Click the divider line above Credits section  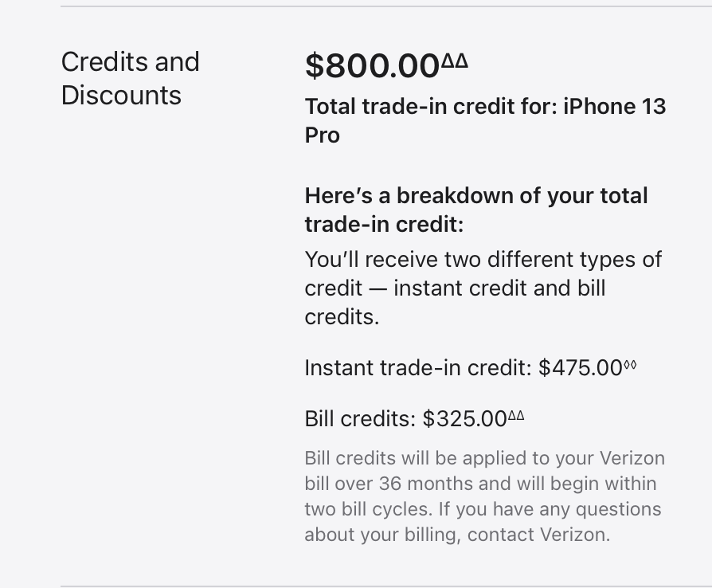[386, 6]
